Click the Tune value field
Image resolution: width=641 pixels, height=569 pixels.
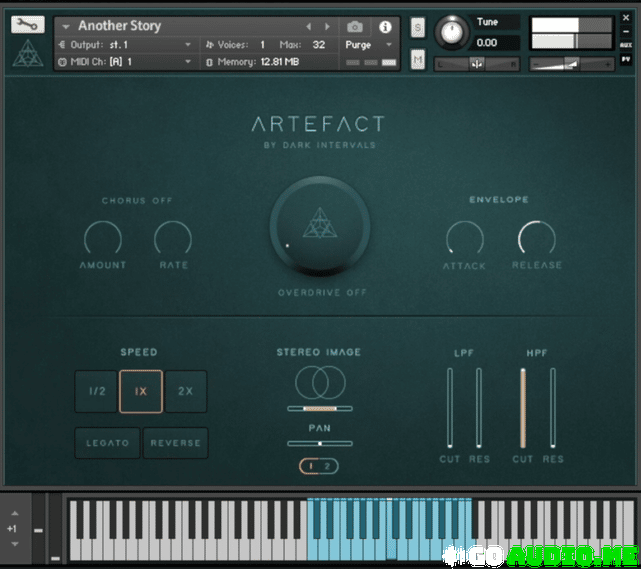(488, 43)
